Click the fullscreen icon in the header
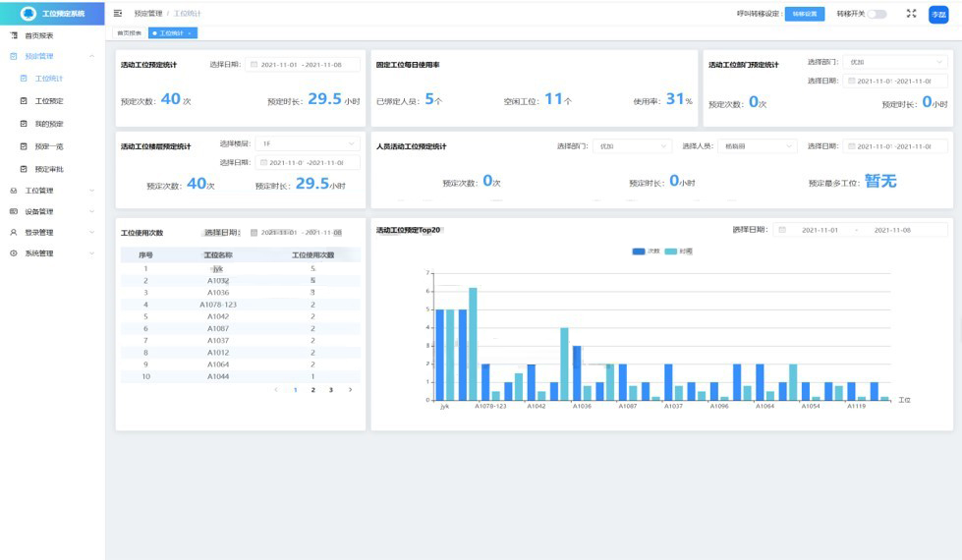 click(911, 14)
